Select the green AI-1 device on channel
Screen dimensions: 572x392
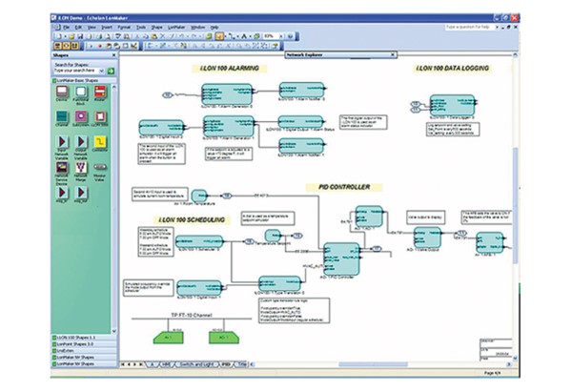[x=168, y=338]
